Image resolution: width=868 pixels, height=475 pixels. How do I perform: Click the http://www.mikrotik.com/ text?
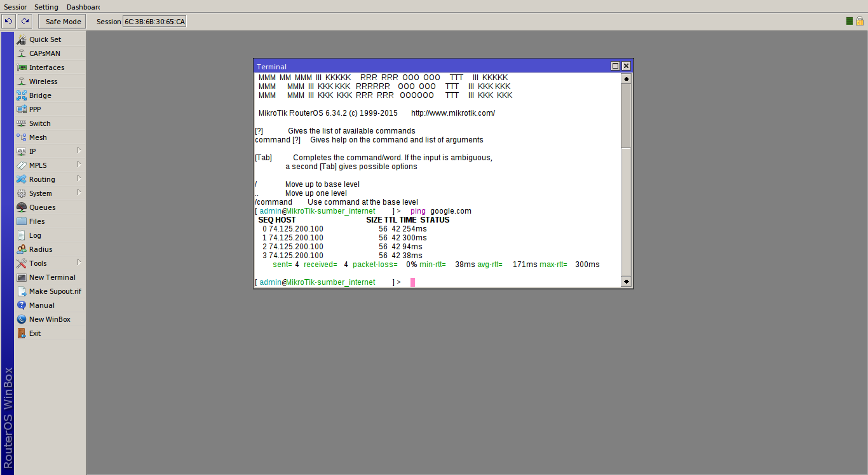coord(453,113)
